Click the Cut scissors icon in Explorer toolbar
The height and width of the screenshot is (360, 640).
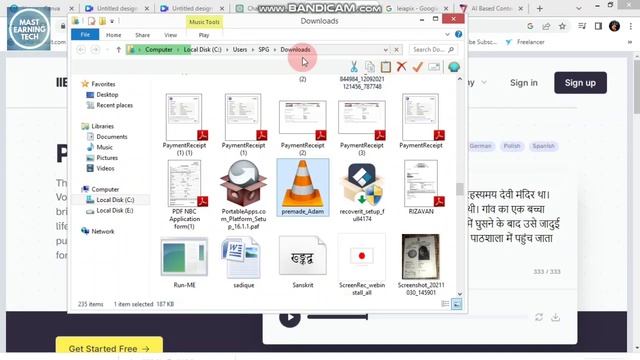click(x=354, y=67)
